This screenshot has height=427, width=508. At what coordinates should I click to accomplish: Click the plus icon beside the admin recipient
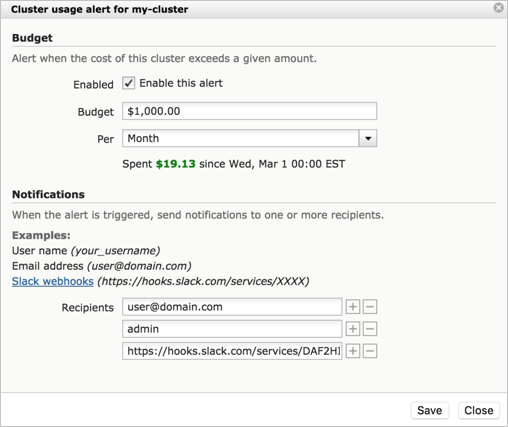[x=353, y=329]
